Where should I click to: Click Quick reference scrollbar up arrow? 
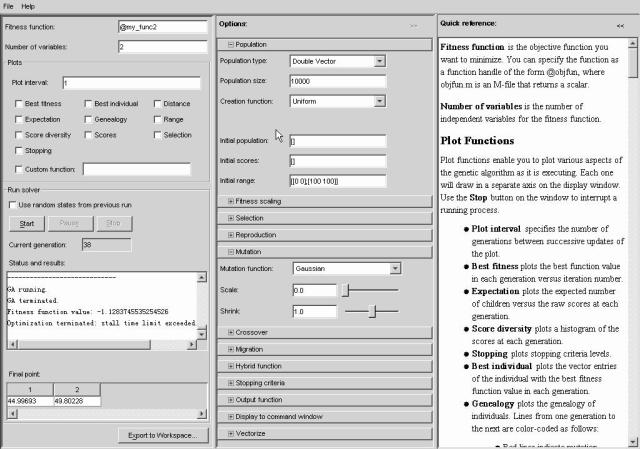tap(633, 42)
